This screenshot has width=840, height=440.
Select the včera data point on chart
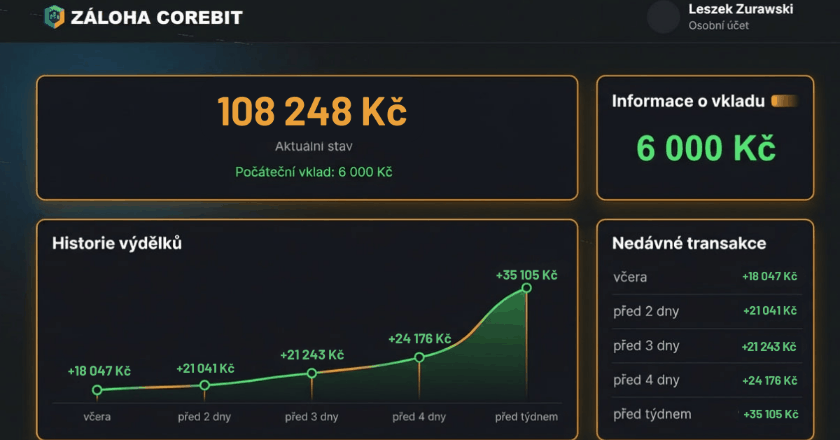(x=97, y=390)
